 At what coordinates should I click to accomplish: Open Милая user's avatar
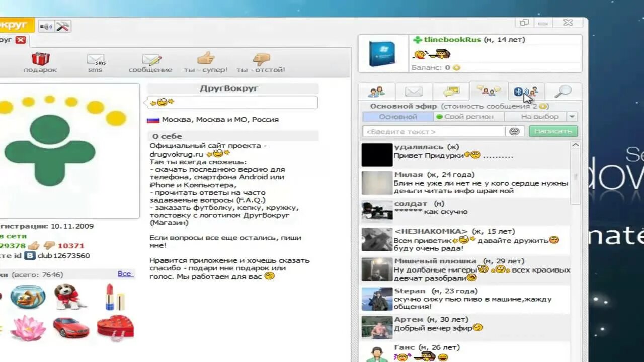[x=377, y=183]
